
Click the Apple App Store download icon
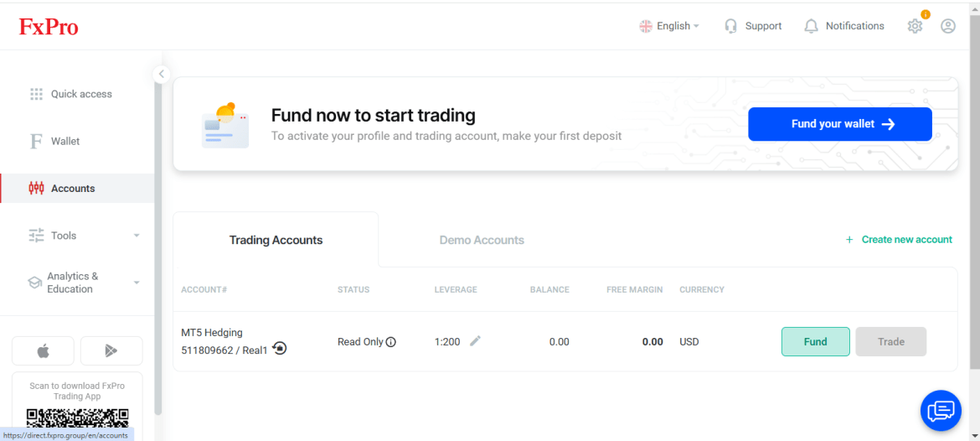(43, 351)
